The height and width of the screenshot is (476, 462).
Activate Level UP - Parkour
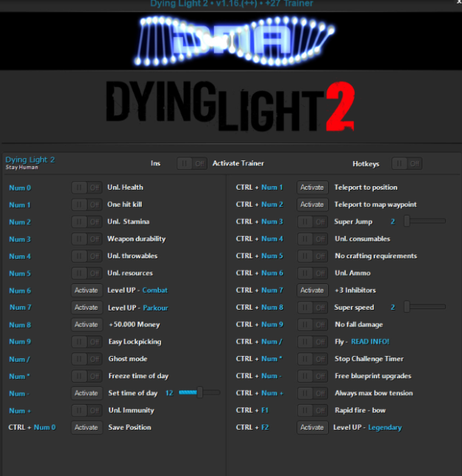[x=87, y=308]
